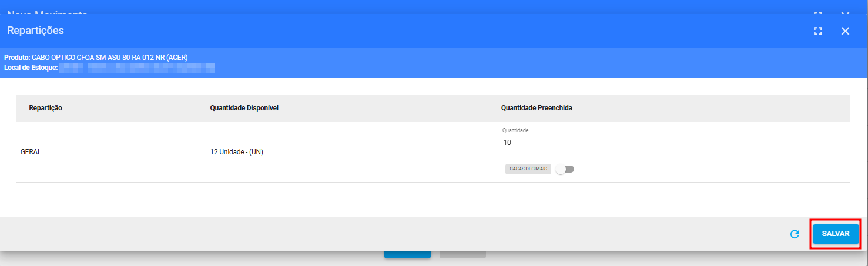Close the Repartições dialog
Screen dimensions: 868x266
845,31
